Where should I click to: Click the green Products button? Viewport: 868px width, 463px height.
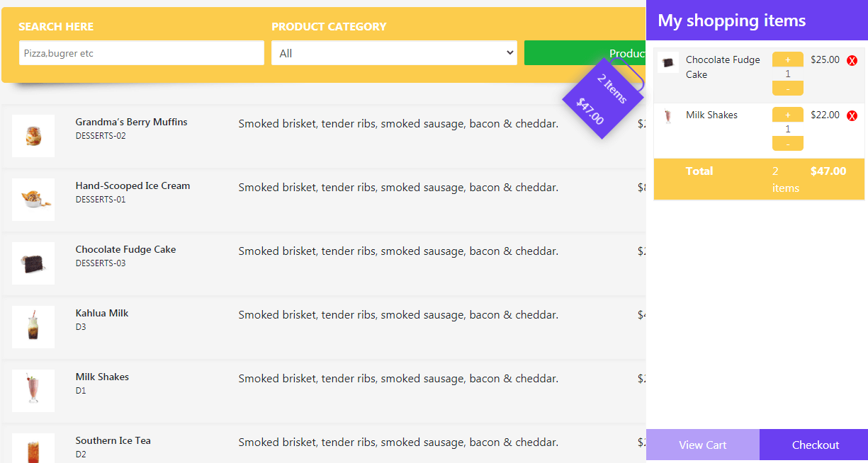point(585,53)
